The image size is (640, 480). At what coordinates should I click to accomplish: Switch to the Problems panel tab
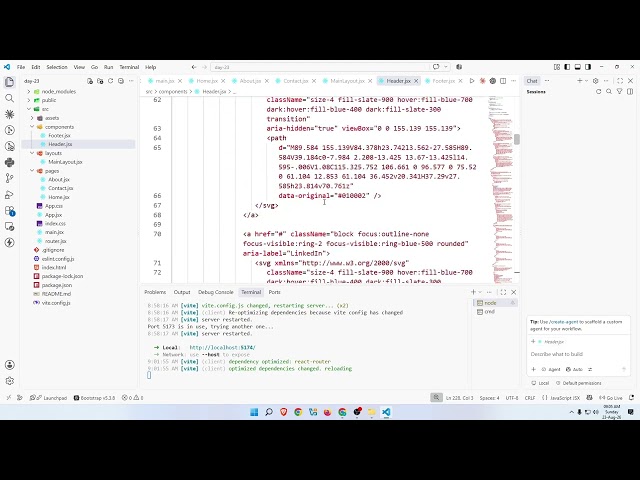155,292
